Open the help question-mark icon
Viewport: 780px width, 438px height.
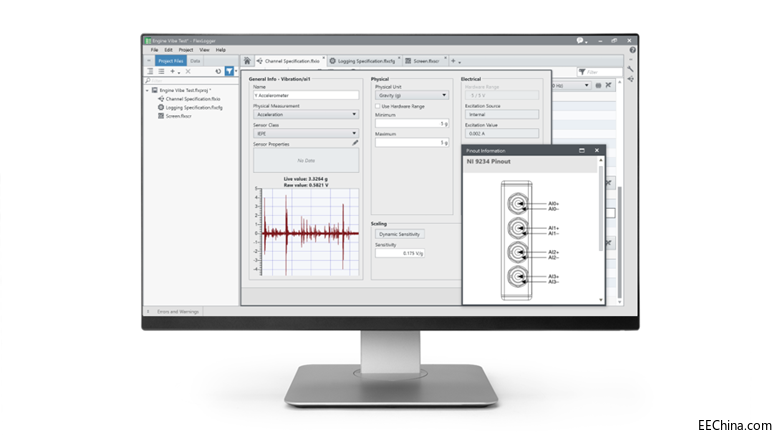pos(632,50)
